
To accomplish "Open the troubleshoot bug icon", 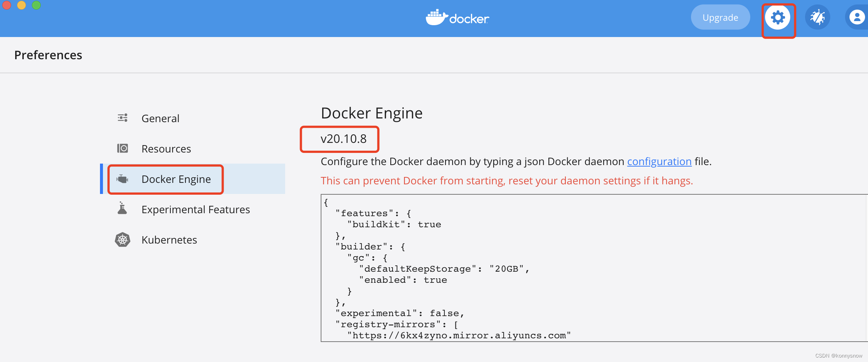I will [818, 17].
